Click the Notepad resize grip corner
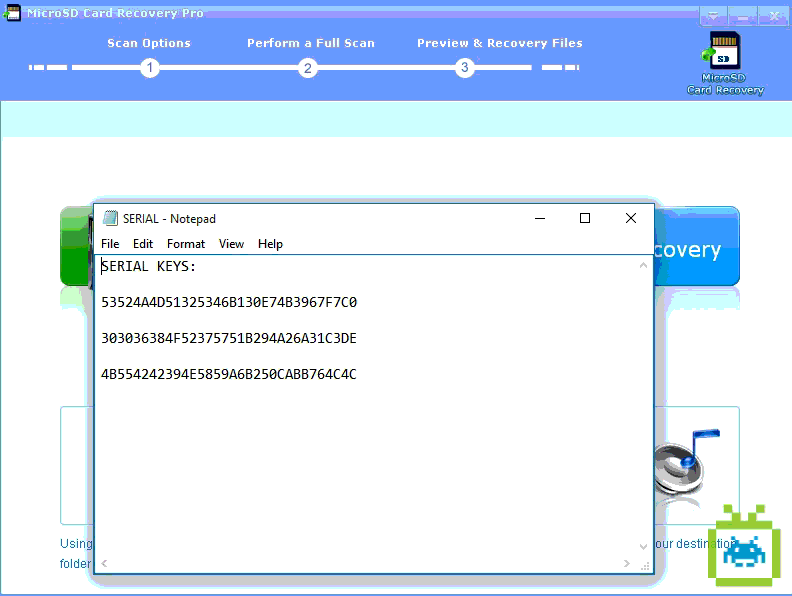Viewport: 792px width, 596px height. [x=645, y=565]
